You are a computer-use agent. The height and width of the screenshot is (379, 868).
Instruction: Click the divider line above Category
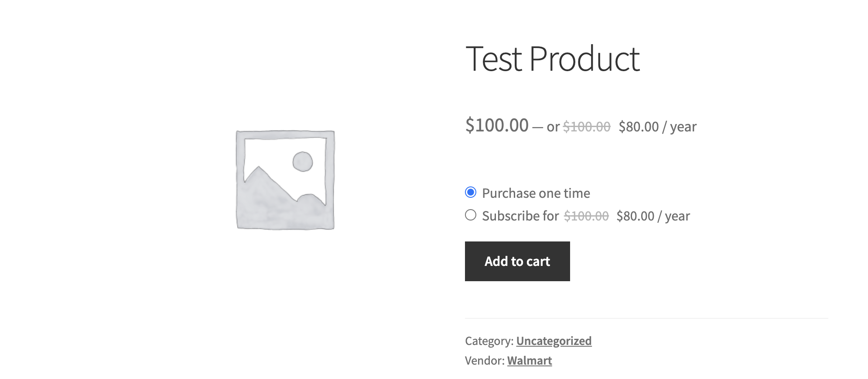646,318
